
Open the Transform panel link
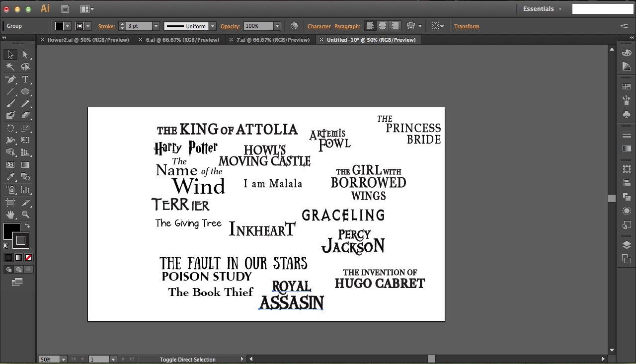[467, 26]
